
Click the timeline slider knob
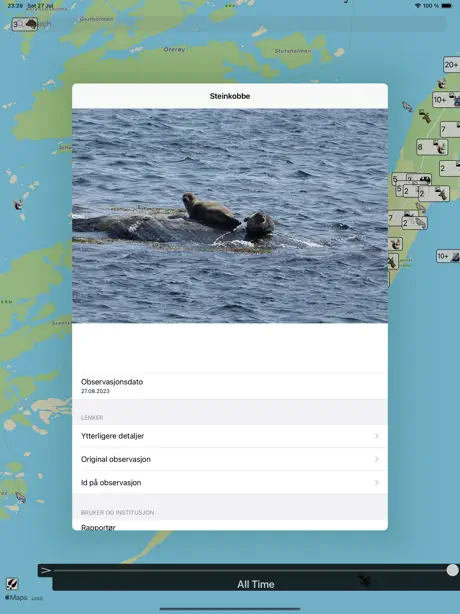point(452,570)
